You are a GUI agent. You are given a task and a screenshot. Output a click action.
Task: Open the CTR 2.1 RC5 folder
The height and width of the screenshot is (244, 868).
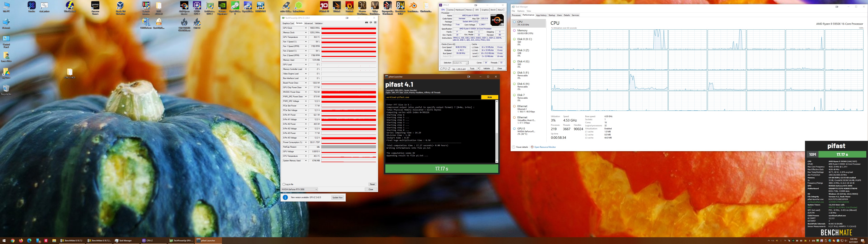point(70,74)
